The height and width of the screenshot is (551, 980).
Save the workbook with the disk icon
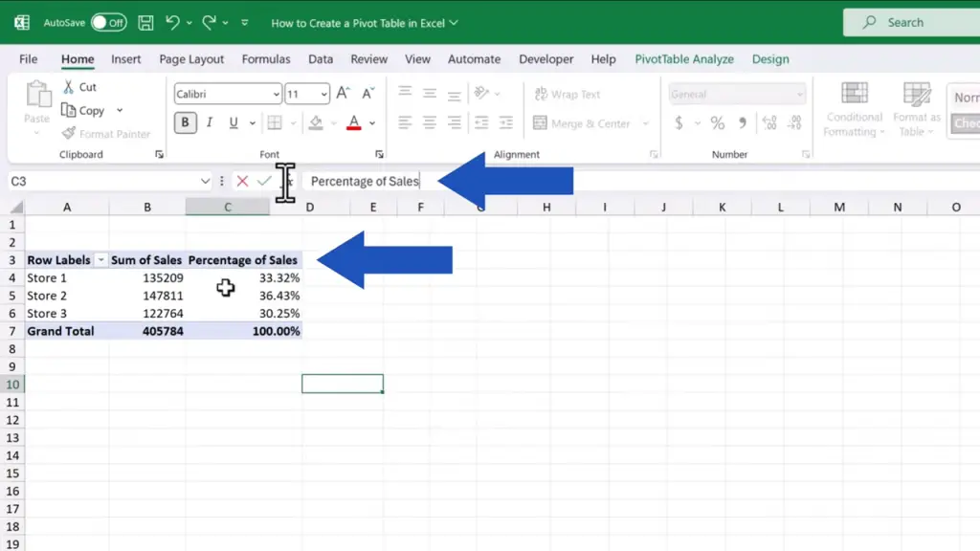click(x=145, y=23)
